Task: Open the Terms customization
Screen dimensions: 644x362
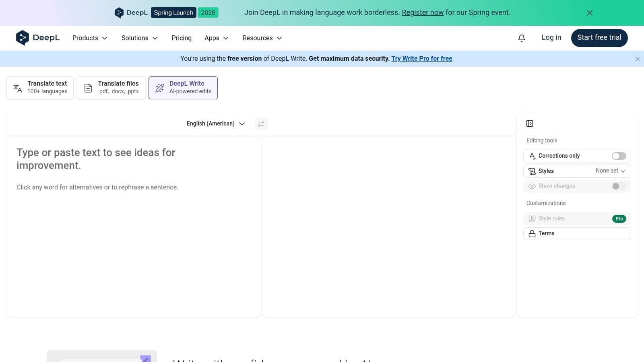Action: [577, 234]
